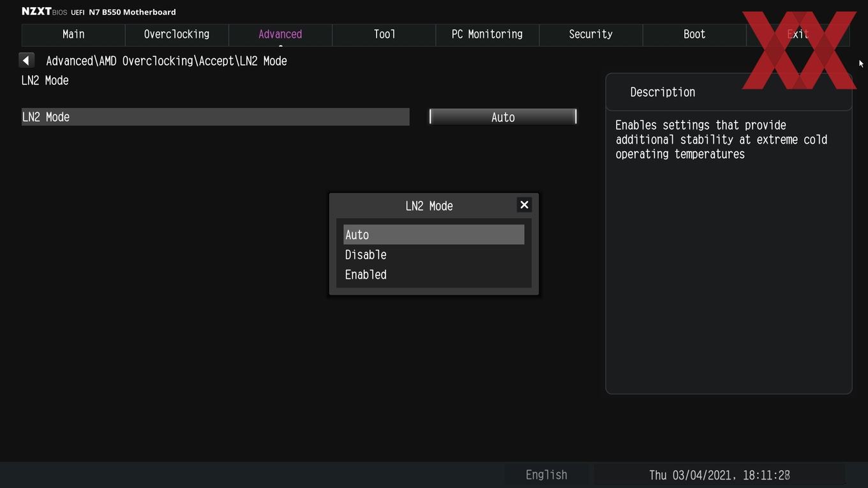Image resolution: width=868 pixels, height=488 pixels.
Task: Change the English language selector
Action: pos(546,475)
